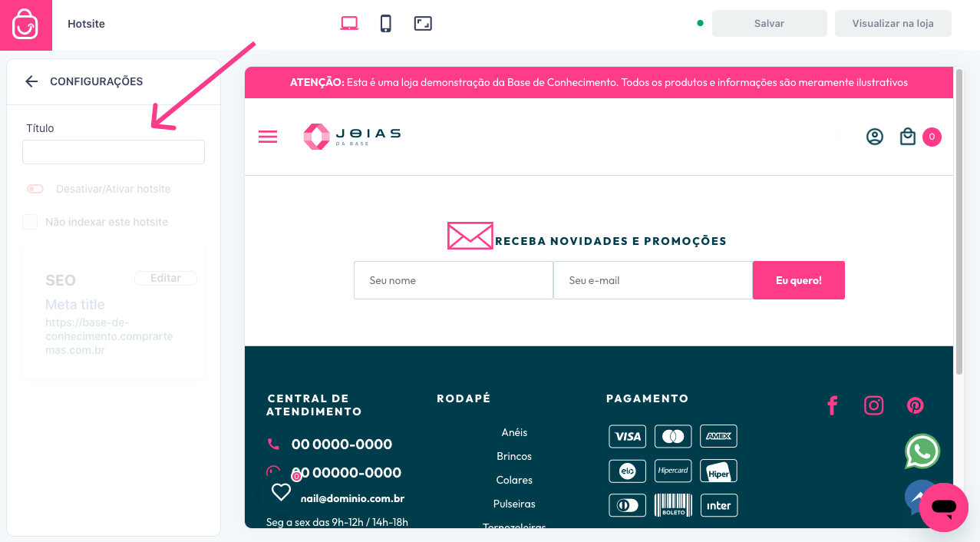
Task: Click the Eu quero! button
Action: pos(799,280)
